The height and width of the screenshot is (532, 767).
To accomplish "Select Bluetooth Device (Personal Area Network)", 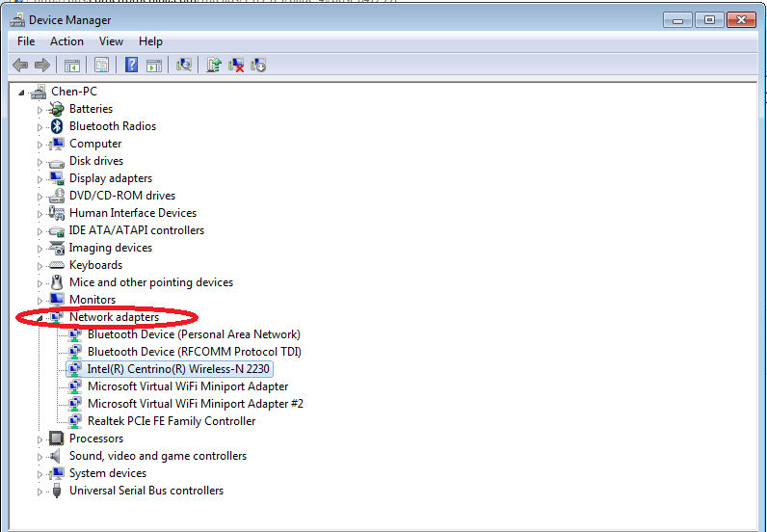I will point(194,334).
